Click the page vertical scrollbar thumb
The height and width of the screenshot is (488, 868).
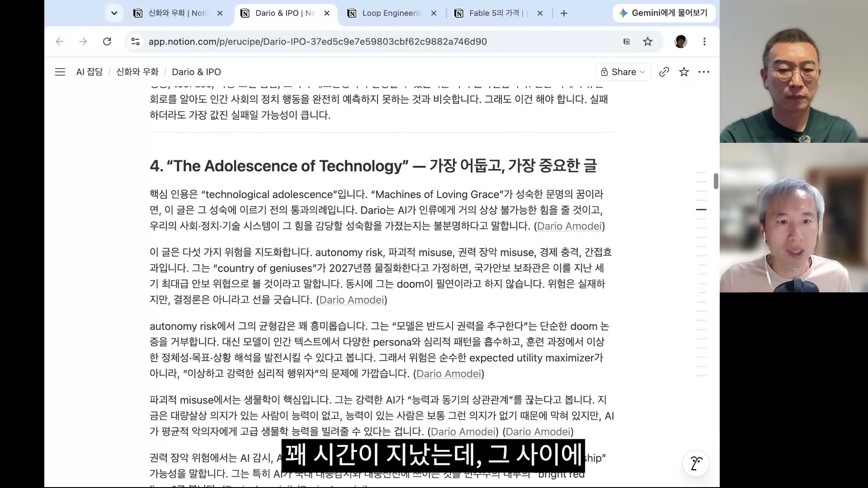pyautogui.click(x=716, y=181)
